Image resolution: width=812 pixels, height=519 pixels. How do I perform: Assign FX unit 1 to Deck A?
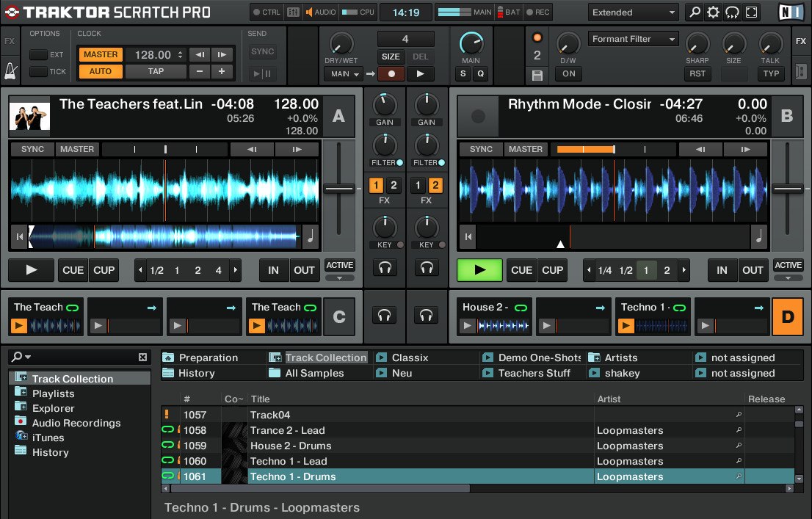point(376,185)
